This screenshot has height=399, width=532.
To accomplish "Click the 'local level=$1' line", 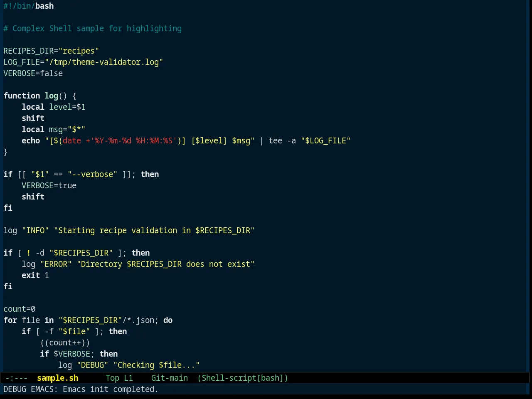I will (x=54, y=107).
